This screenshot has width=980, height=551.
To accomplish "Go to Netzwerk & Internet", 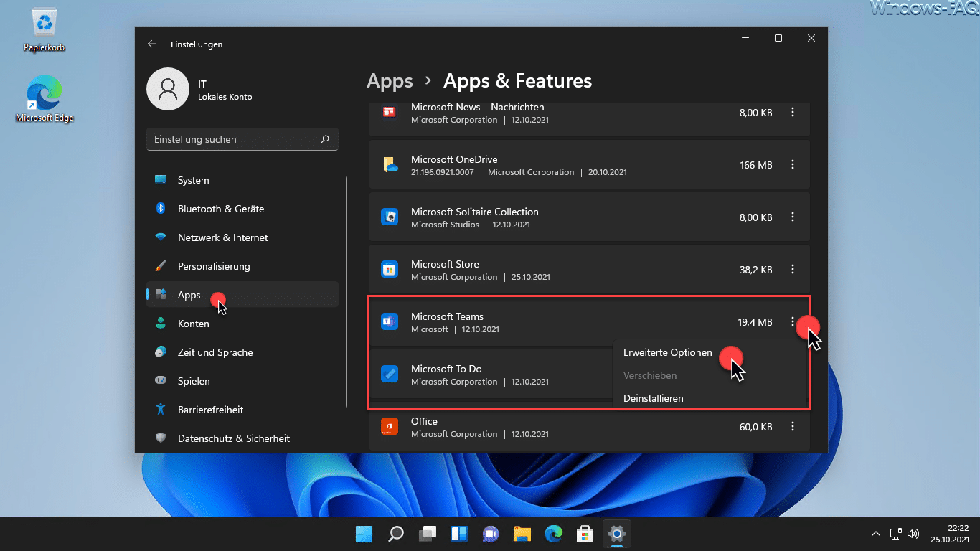I will 242,237.
